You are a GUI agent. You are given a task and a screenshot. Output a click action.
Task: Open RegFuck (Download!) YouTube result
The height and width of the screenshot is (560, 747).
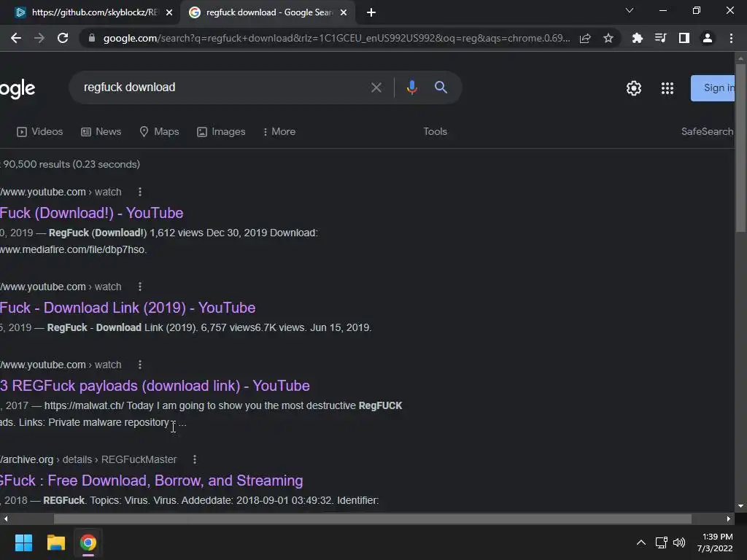91,213
